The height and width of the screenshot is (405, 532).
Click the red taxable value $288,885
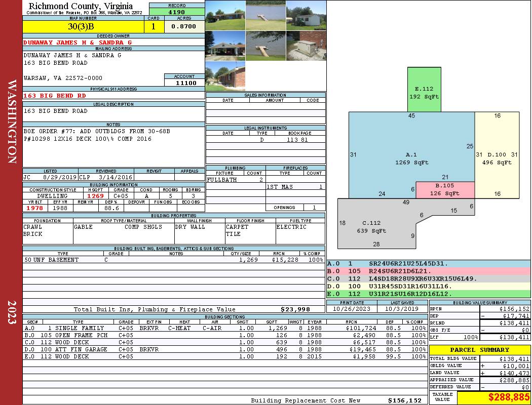click(x=509, y=397)
